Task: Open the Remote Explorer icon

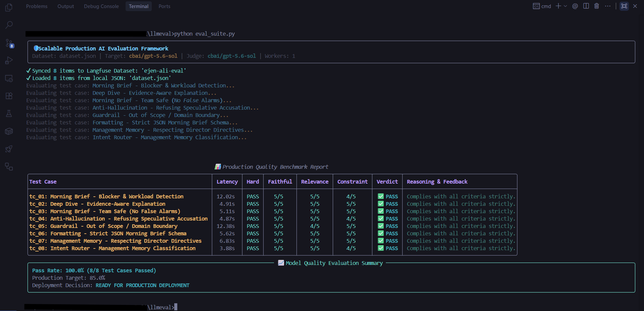Action: (9, 78)
